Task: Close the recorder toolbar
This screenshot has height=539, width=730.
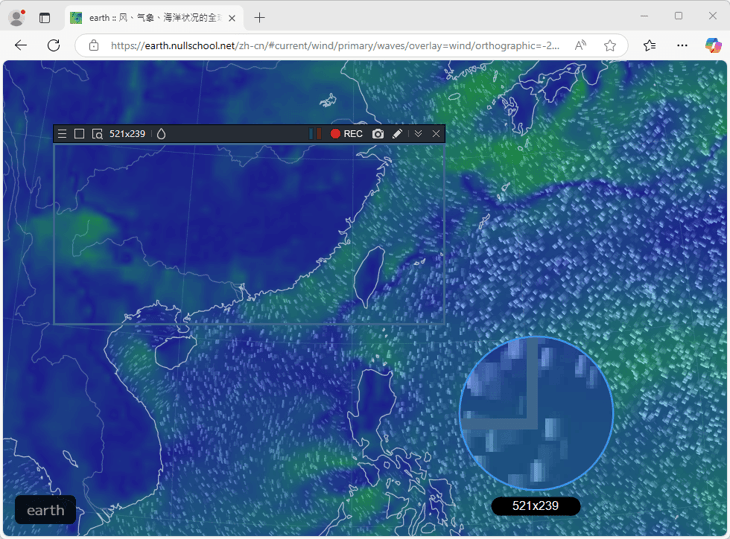Action: [x=436, y=134]
